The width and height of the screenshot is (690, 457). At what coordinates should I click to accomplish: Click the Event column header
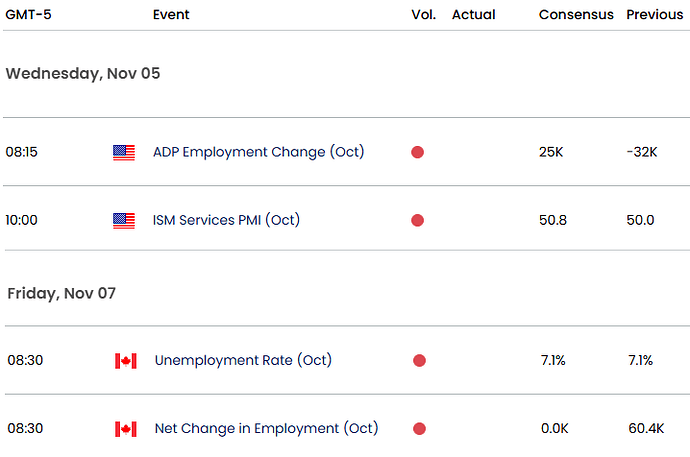point(171,15)
